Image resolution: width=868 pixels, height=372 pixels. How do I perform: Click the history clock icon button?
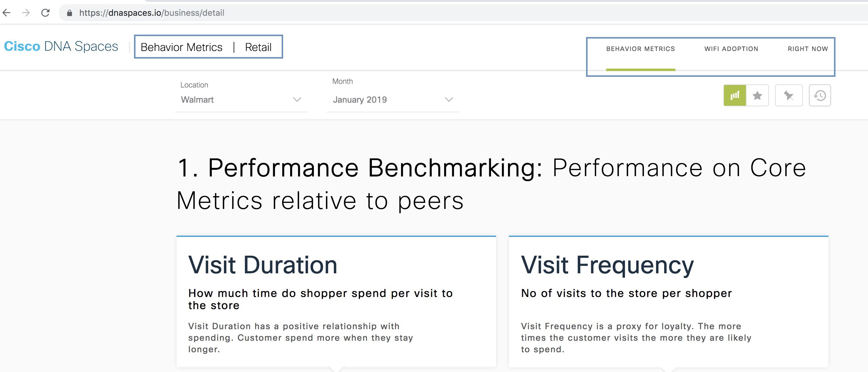pyautogui.click(x=820, y=96)
